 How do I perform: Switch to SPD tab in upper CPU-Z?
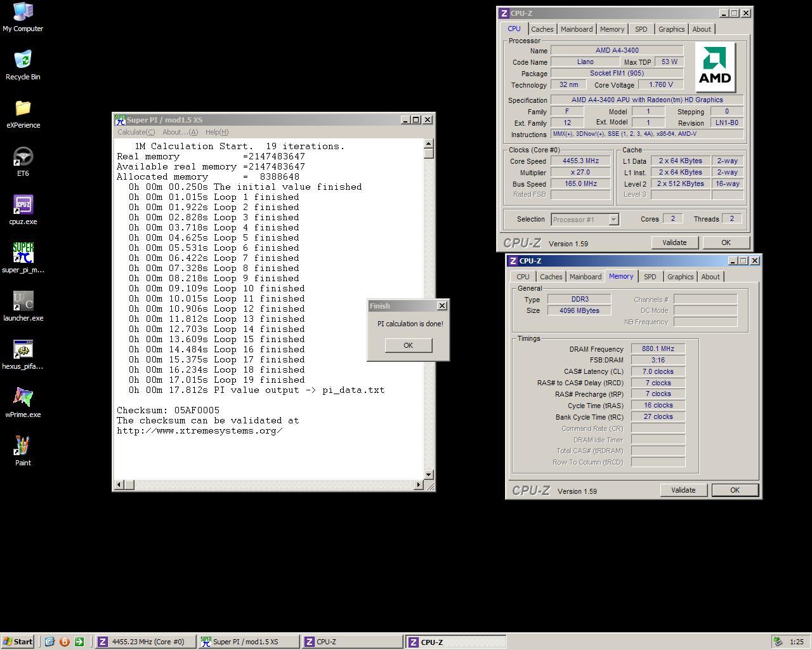641,29
